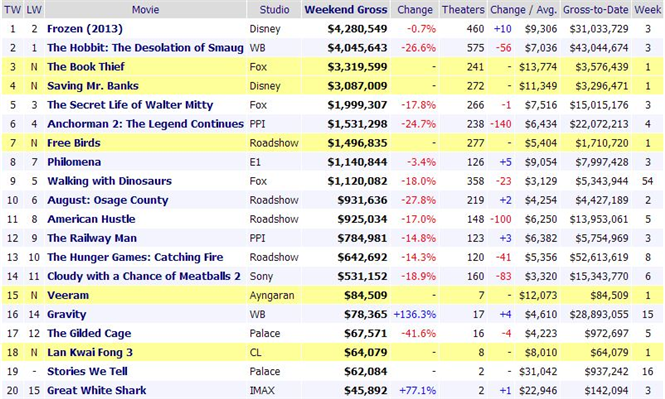Open The Hunger Games: Catching Fire

(135, 257)
